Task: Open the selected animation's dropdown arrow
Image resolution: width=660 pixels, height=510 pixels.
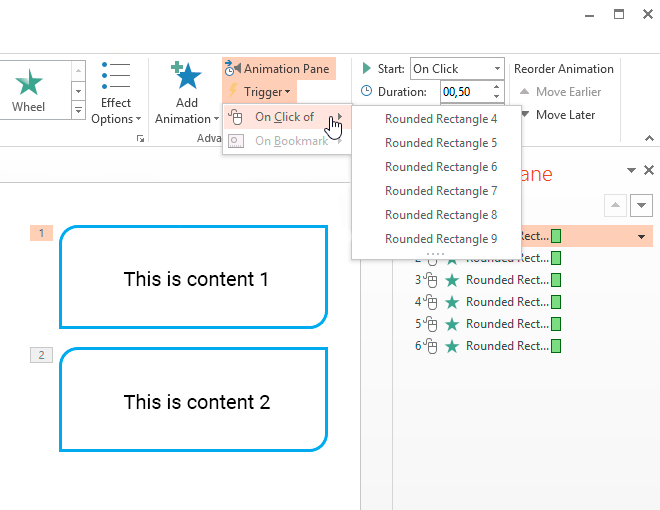Action: click(641, 236)
